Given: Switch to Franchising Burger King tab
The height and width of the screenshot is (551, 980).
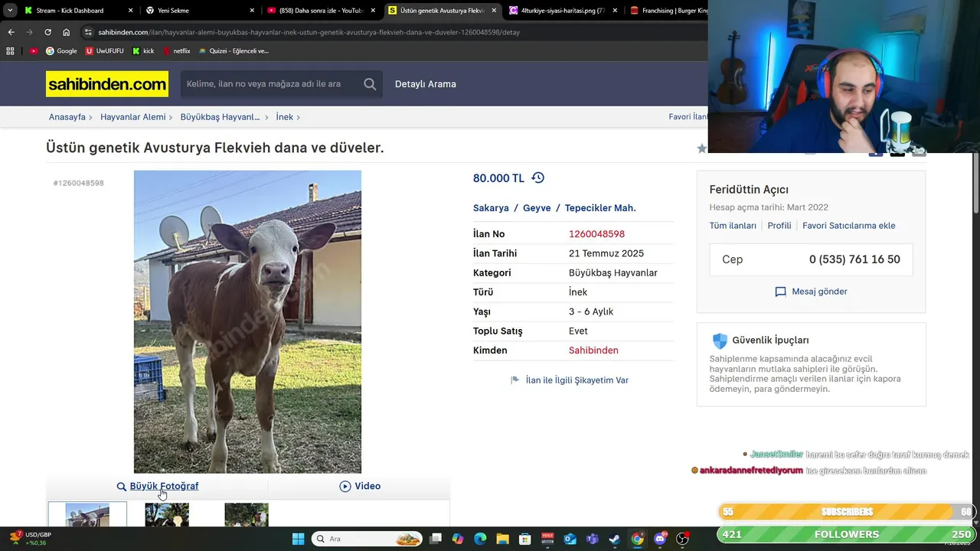Looking at the screenshot, I should [668, 11].
